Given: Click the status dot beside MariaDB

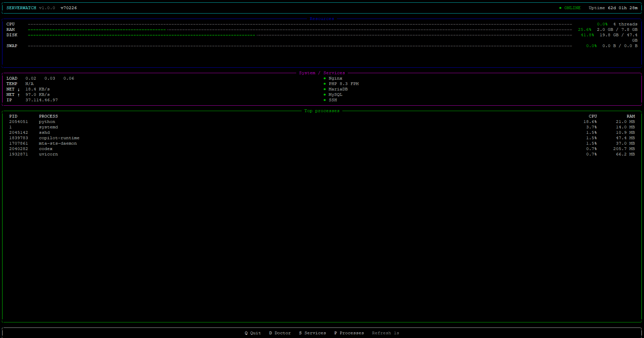Looking at the screenshot, I should pyautogui.click(x=325, y=89).
